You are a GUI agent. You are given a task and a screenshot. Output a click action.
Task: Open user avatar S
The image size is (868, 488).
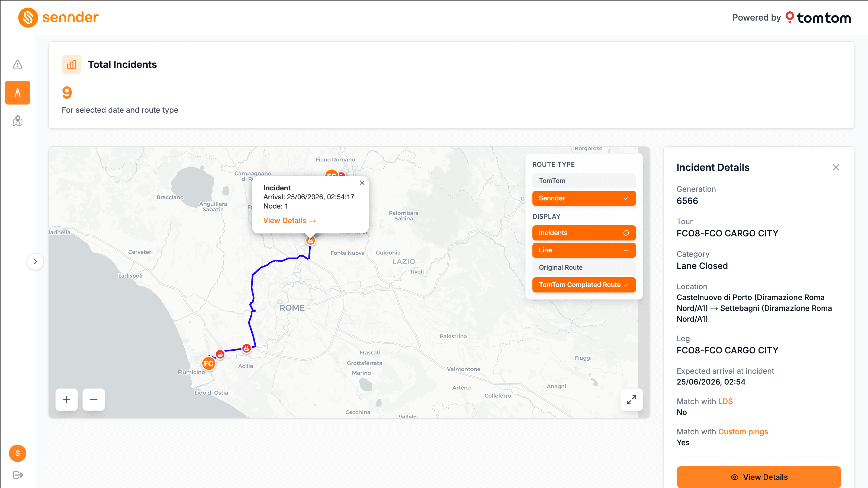(18, 453)
